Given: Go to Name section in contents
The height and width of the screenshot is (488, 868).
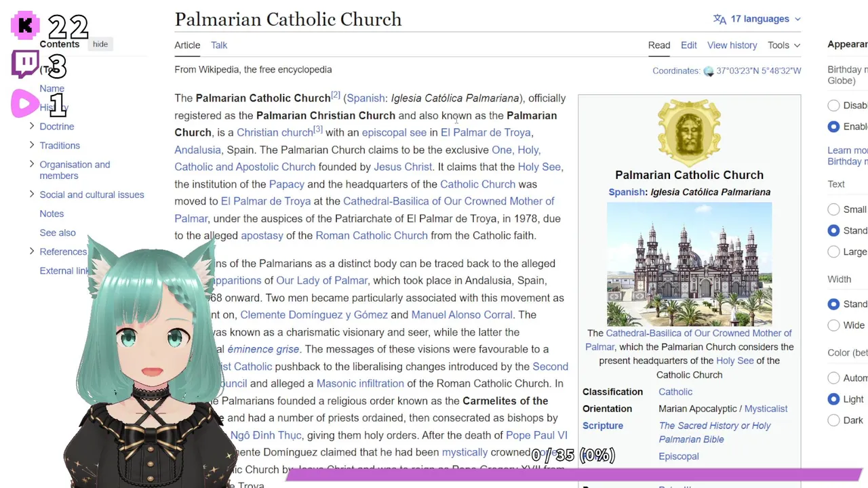Looking at the screenshot, I should (x=52, y=88).
